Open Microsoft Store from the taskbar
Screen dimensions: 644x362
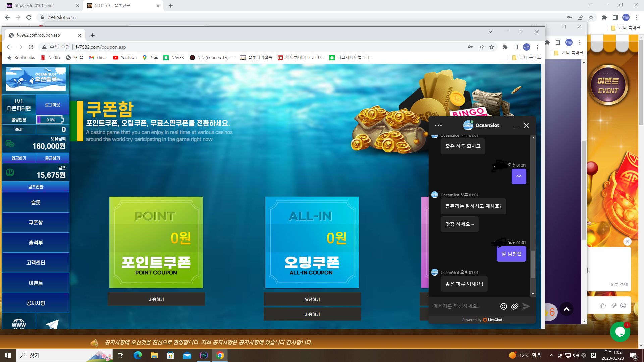click(171, 355)
